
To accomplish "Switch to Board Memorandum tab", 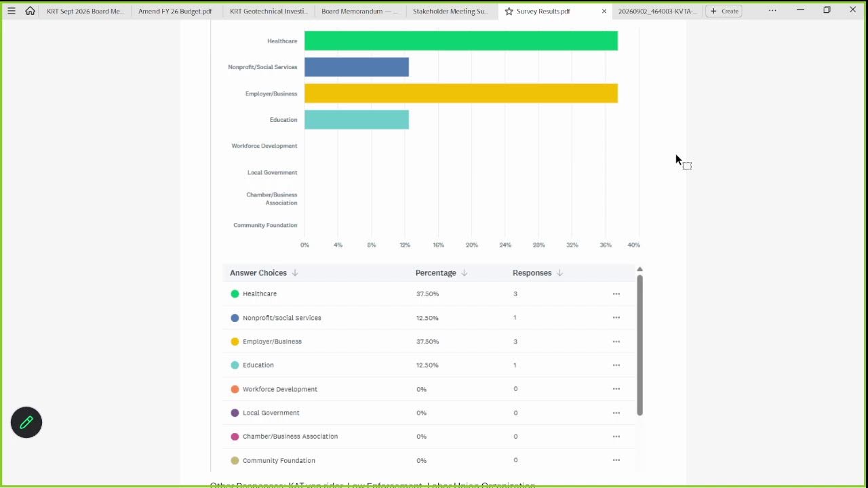I will click(x=360, y=12).
